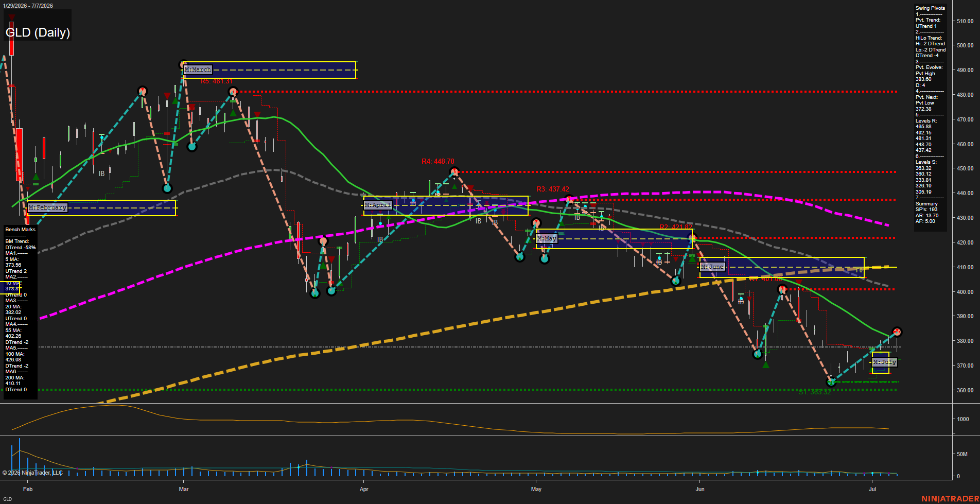Click the 500.00 price axis label

pos(965,45)
